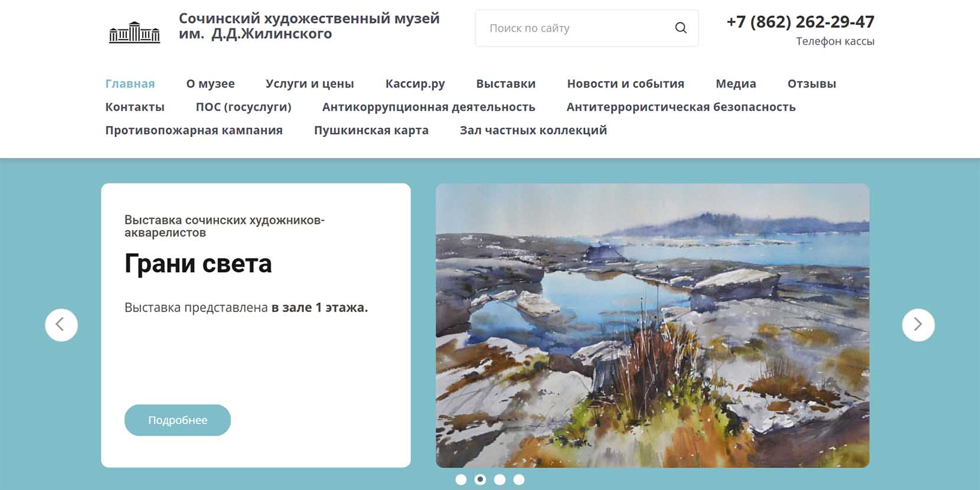Viewport: 980px width, 490px height.
Task: Click the museum building logo icon
Action: [x=135, y=32]
